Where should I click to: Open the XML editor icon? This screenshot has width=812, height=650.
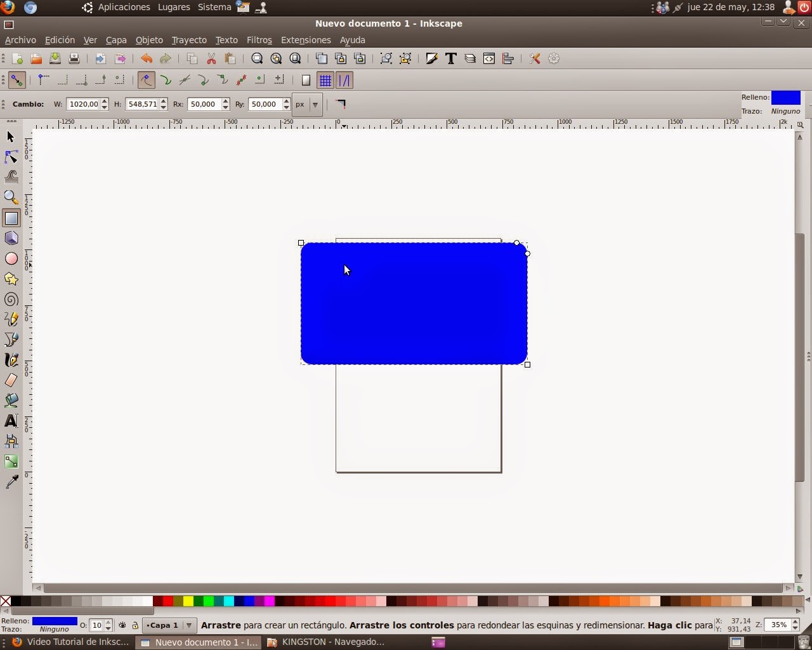click(x=489, y=58)
